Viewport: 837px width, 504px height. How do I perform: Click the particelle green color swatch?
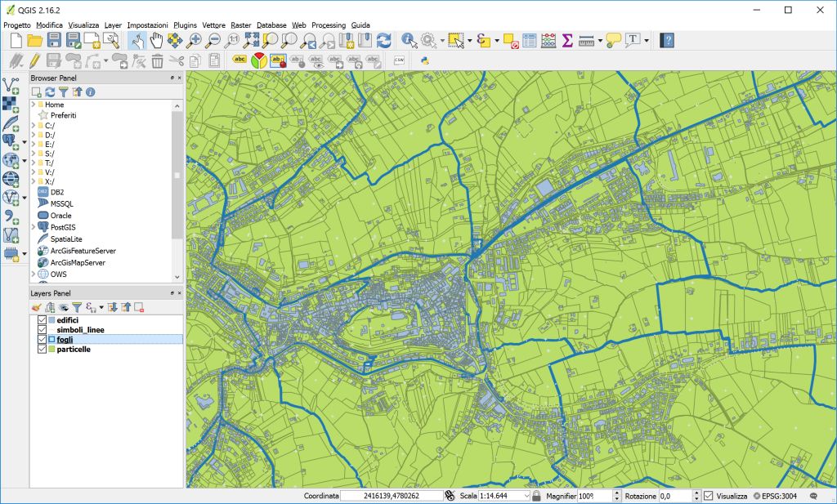(51, 350)
